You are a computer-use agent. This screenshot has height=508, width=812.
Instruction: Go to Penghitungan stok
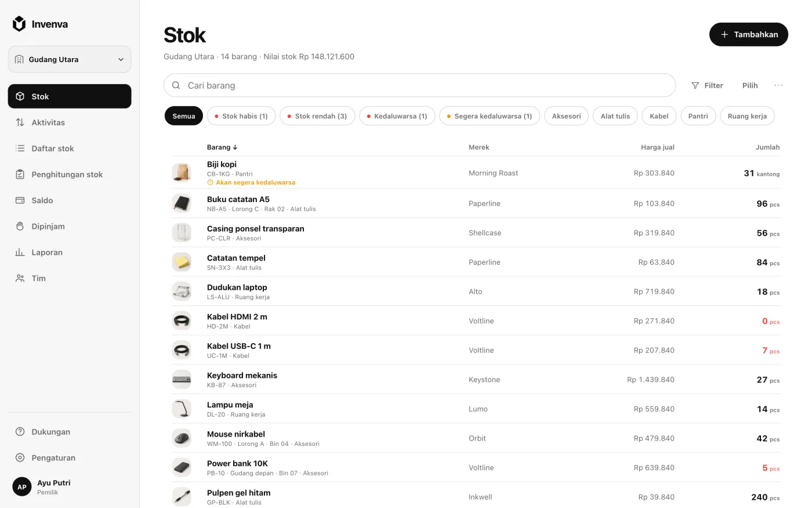[x=70, y=174]
